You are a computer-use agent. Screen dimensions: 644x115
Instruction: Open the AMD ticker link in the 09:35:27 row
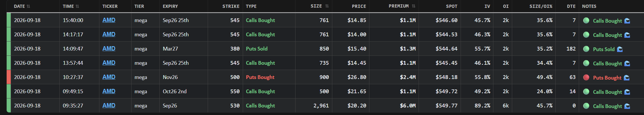[109, 105]
